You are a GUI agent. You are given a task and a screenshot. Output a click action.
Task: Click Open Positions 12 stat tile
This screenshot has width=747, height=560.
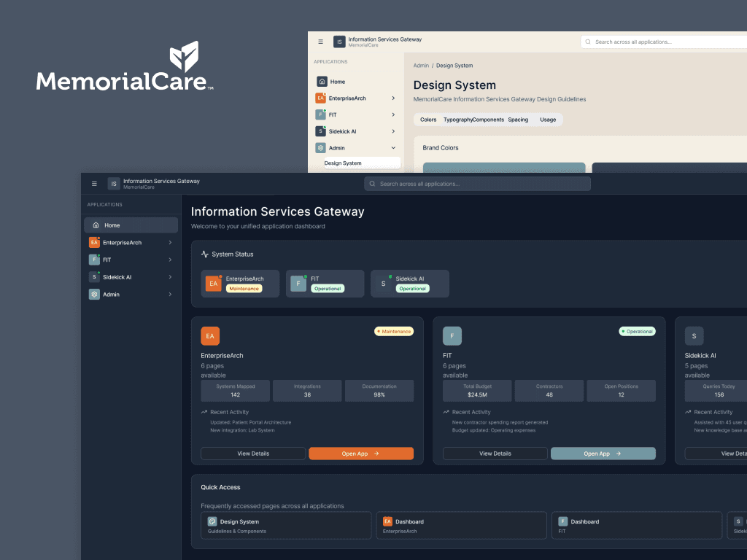coord(622,391)
